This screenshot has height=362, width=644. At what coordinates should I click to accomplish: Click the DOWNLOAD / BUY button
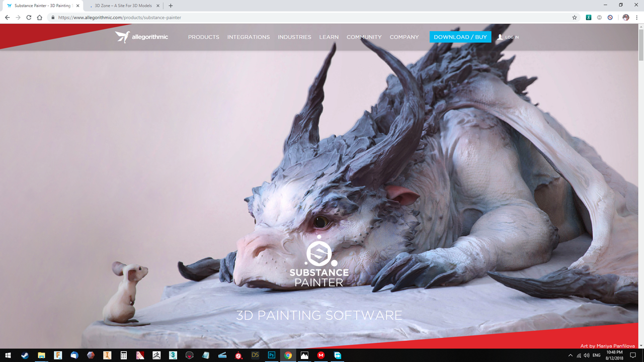[460, 37]
